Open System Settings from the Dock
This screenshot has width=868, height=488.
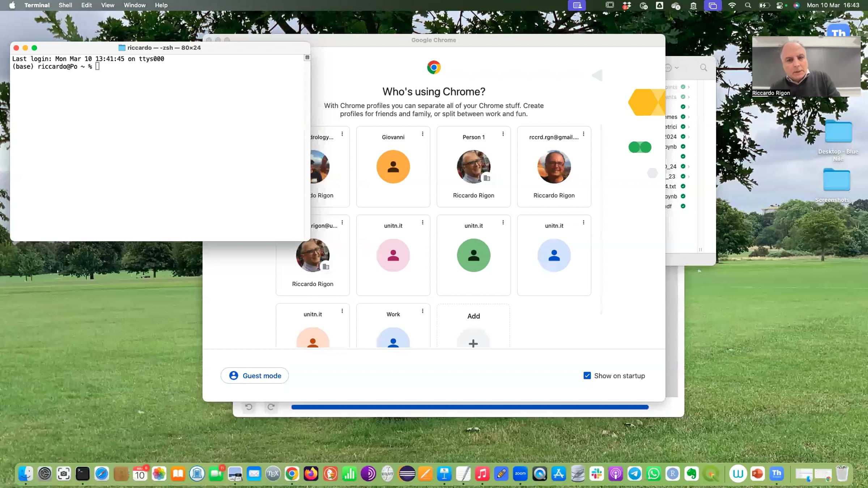tap(45, 474)
